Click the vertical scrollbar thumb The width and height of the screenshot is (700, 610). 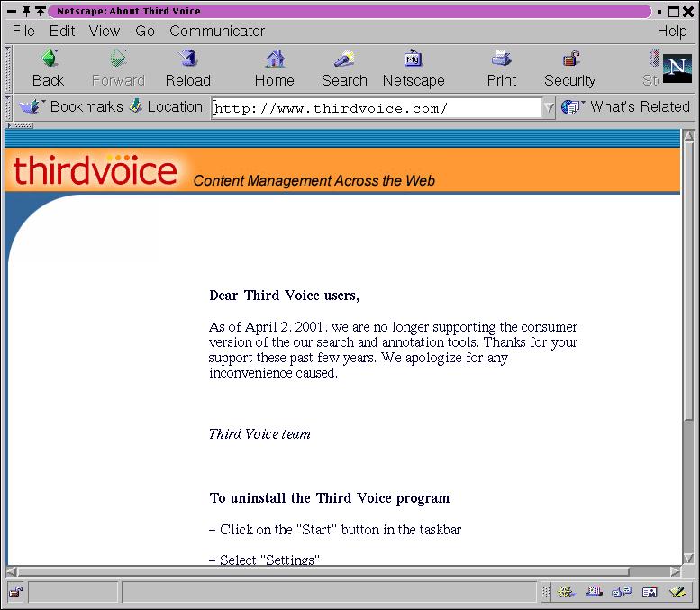pos(688,281)
